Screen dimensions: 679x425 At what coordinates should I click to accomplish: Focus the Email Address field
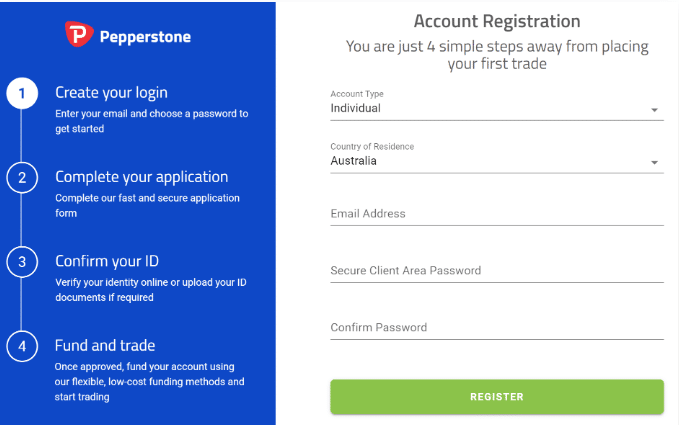[x=496, y=214]
